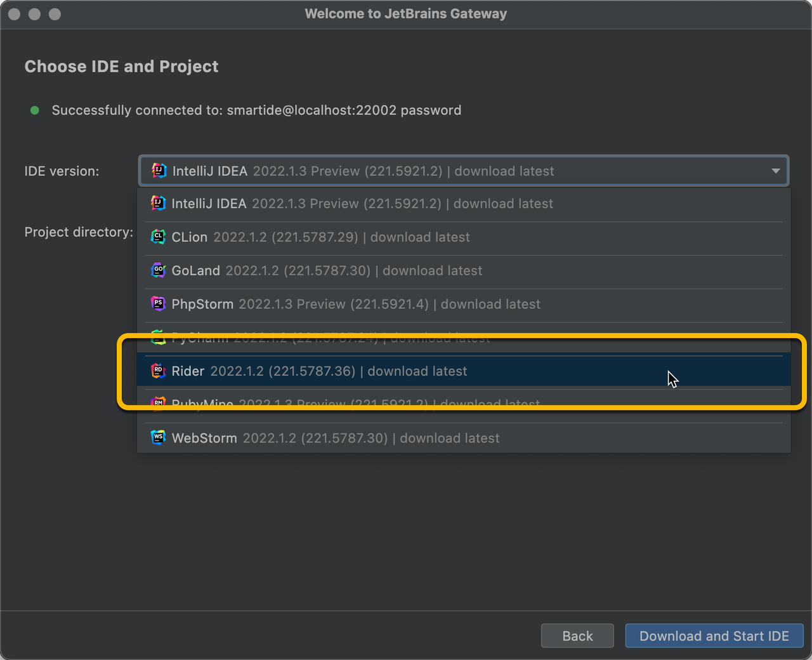Click the 'Successfully connected to' status text
The image size is (812, 660).
(256, 110)
